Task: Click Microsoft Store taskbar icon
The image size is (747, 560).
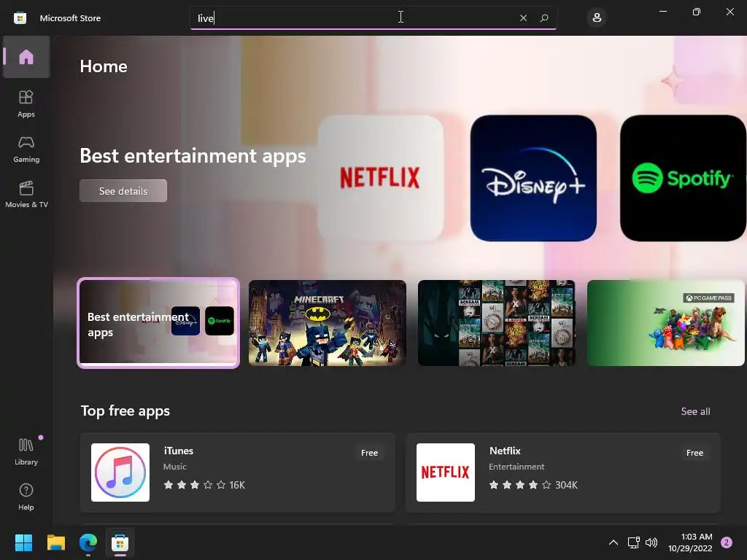Action: pos(120,542)
